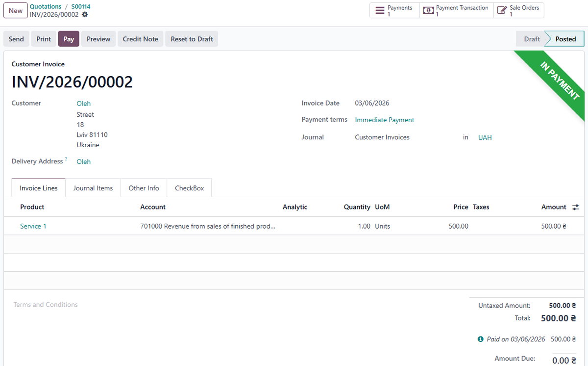Open the Other Info tab
Image resolution: width=588 pixels, height=366 pixels.
pyautogui.click(x=144, y=188)
